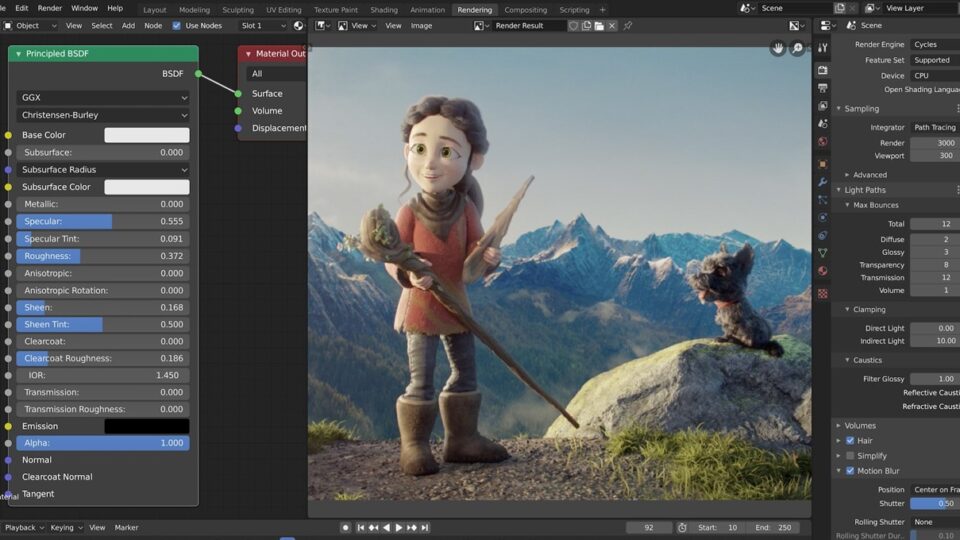This screenshot has width=960, height=540.
Task: Open the Window menu
Action: tap(84, 8)
